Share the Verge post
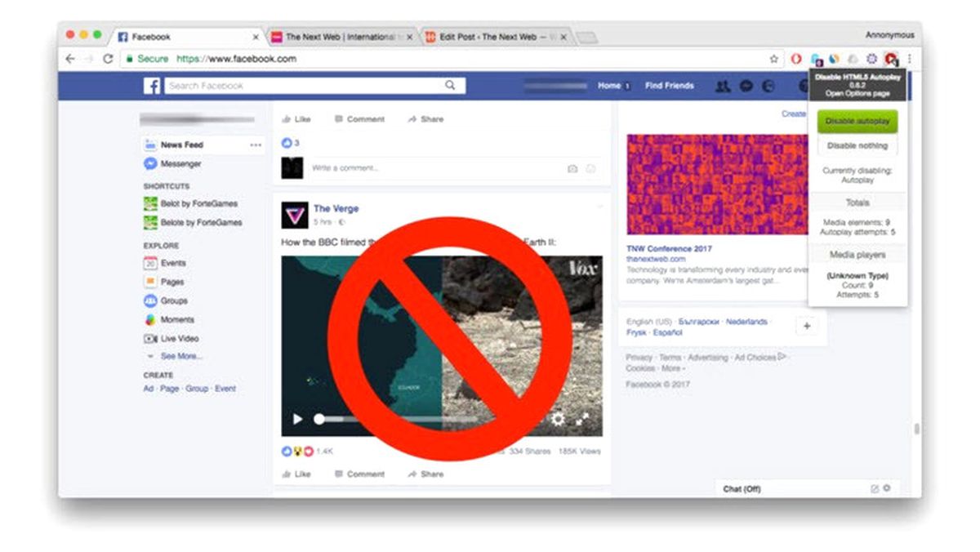The width and height of the screenshot is (980, 552). pos(425,474)
